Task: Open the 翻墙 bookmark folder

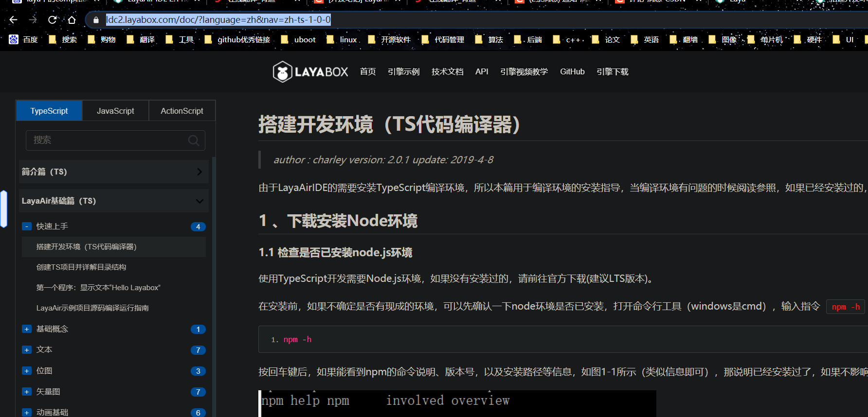Action: coord(684,39)
